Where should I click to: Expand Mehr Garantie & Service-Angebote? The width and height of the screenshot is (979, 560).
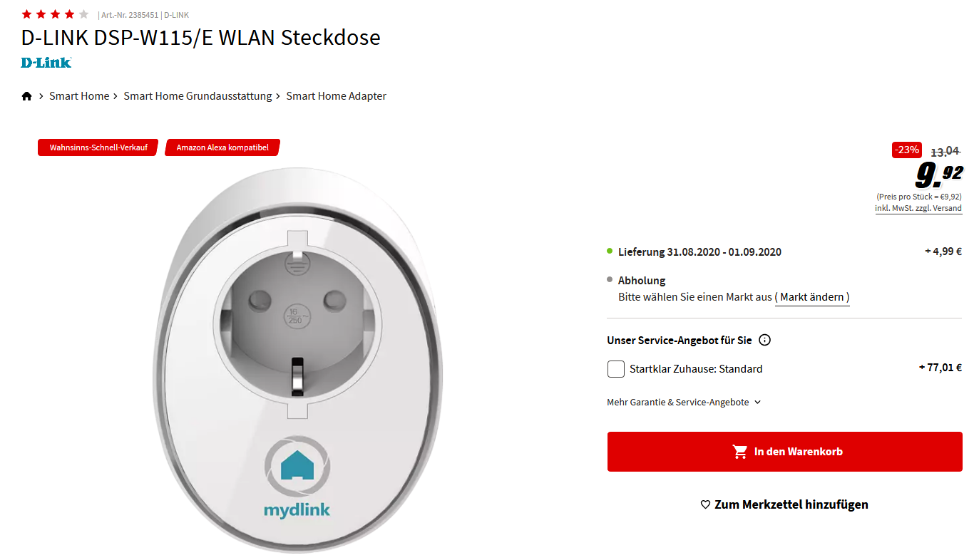point(684,403)
